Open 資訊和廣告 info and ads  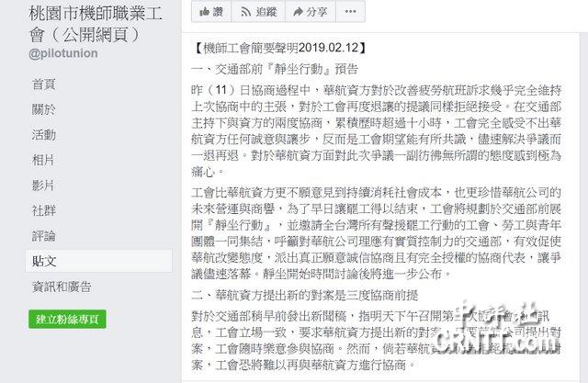pos(62,287)
